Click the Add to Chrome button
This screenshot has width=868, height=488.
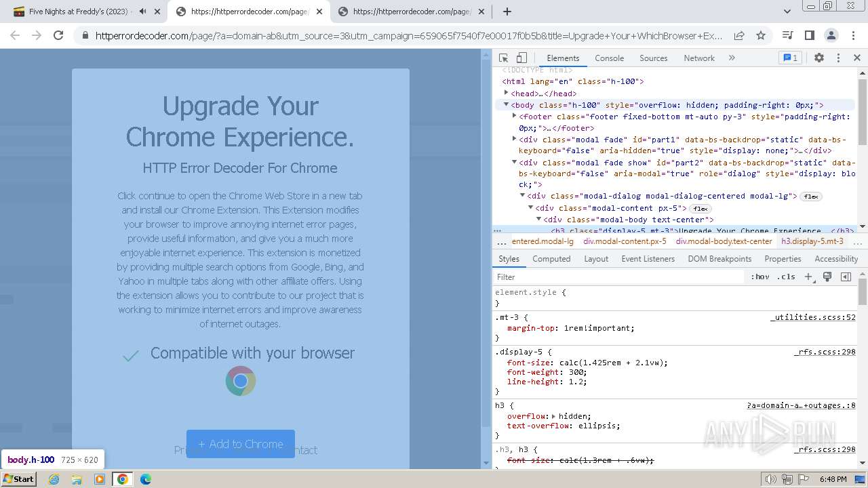(x=241, y=444)
